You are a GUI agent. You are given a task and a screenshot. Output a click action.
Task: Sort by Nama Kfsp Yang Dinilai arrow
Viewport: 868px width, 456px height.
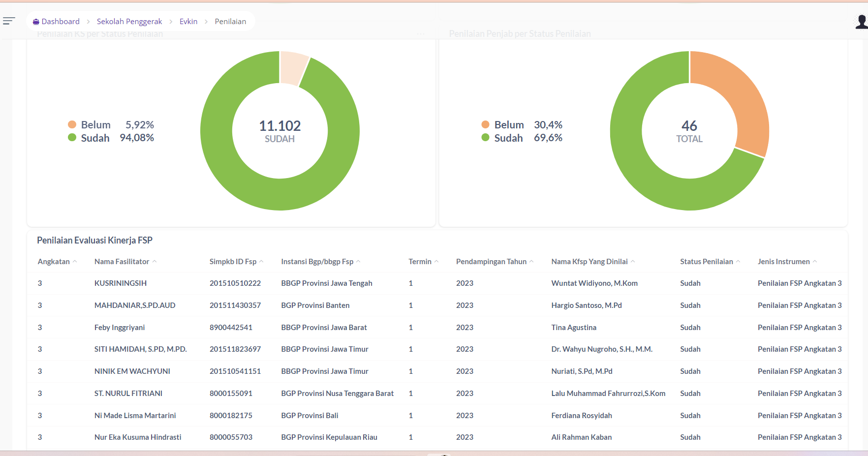tap(633, 262)
